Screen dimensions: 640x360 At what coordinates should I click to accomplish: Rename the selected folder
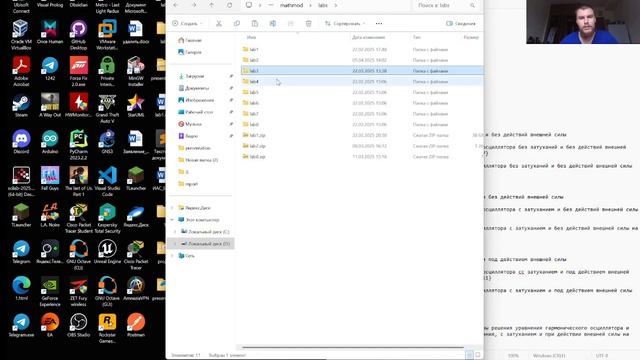click(273, 24)
